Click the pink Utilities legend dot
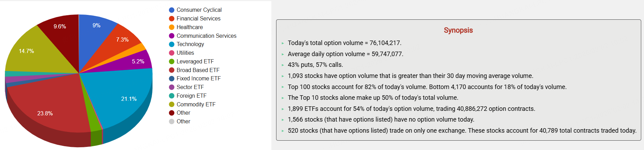This screenshot has height=150, width=644. point(171,53)
